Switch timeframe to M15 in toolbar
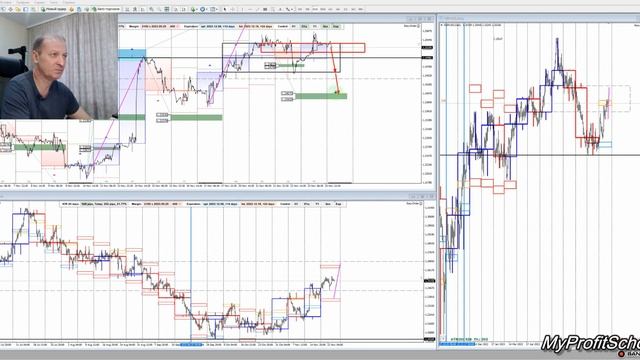 315,9
